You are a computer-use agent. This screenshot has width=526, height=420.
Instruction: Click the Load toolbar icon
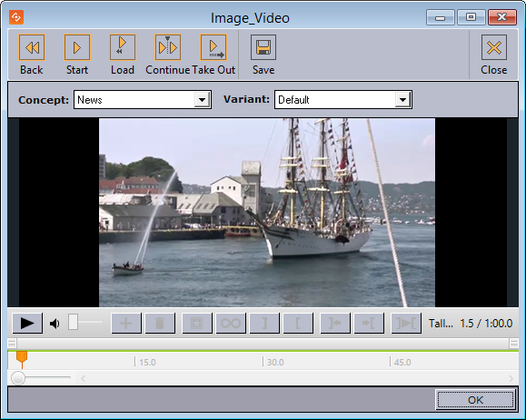(123, 47)
